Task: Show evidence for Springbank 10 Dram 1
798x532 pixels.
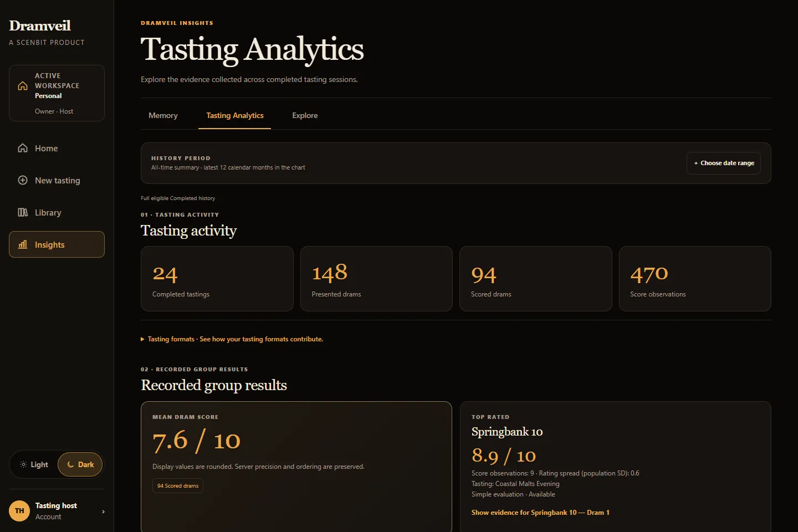Action: (540, 513)
